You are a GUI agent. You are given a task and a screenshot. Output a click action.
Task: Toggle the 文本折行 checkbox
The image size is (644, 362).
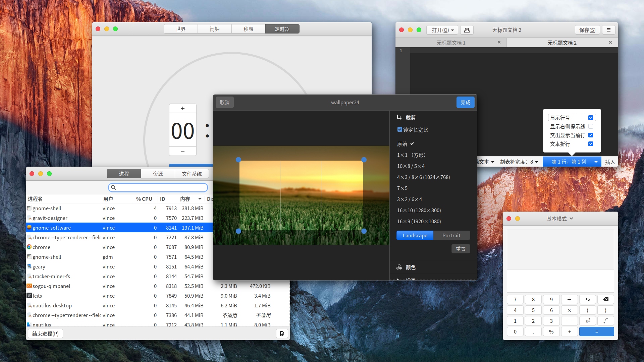click(591, 144)
